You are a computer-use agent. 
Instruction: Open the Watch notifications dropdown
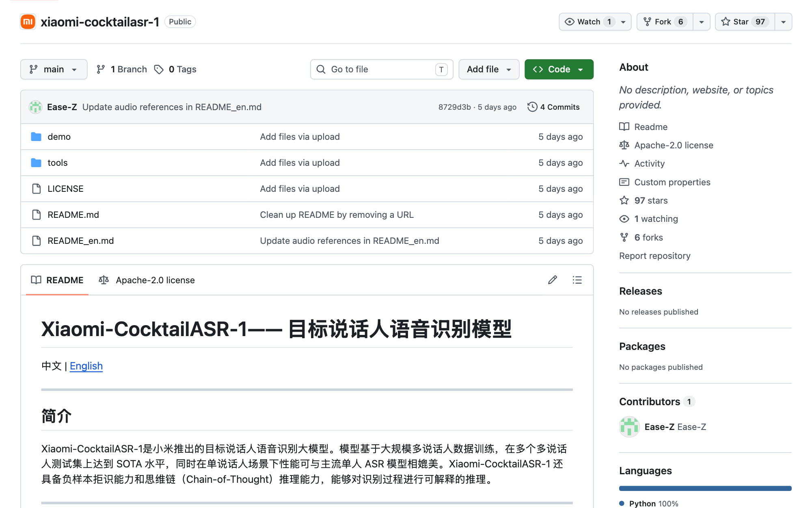(595, 22)
